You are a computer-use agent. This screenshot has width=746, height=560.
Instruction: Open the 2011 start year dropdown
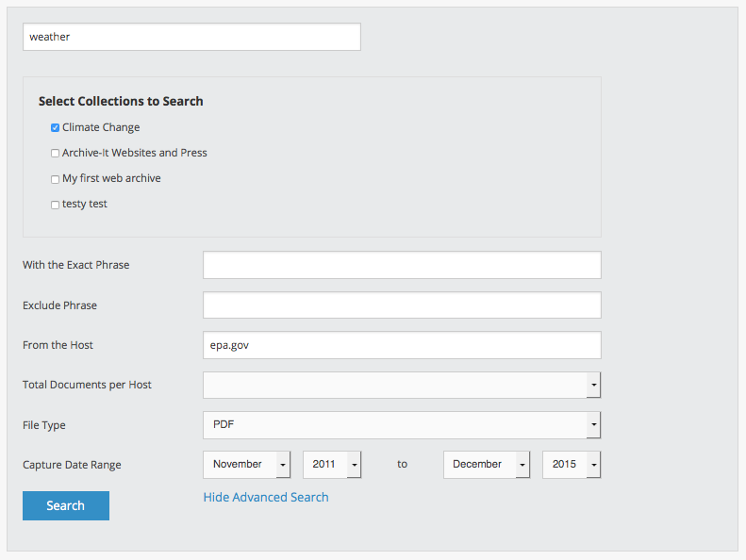(x=331, y=465)
